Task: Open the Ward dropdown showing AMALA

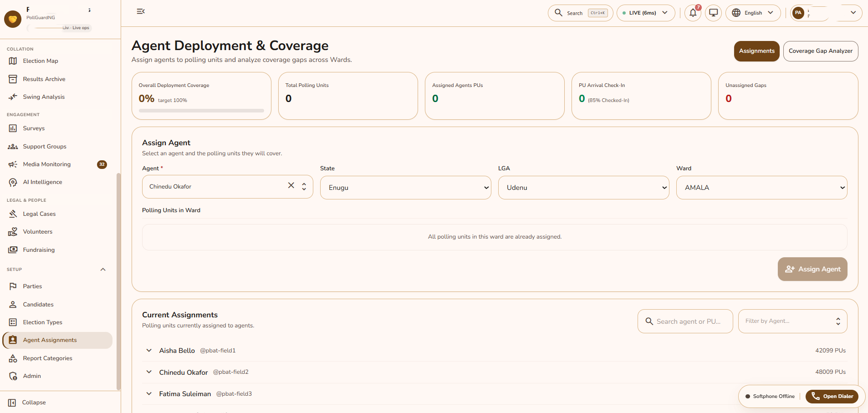Action: point(762,188)
